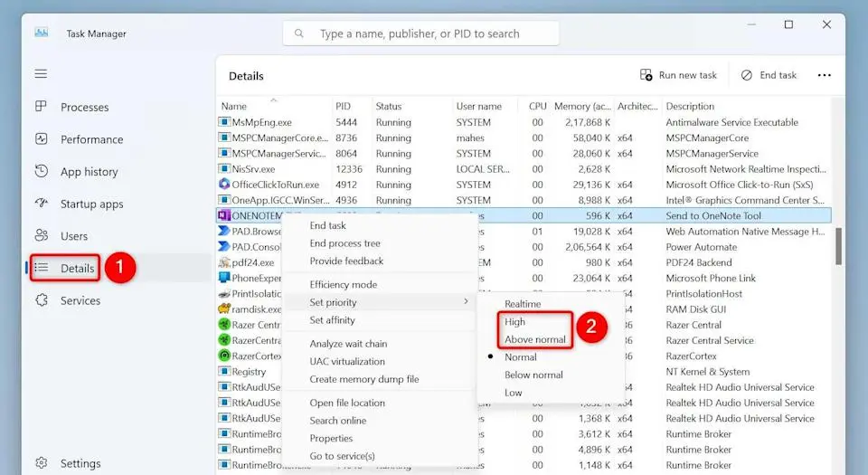Click the ramdisk.exe process icon
The width and height of the screenshot is (868, 475).
coord(224,309)
